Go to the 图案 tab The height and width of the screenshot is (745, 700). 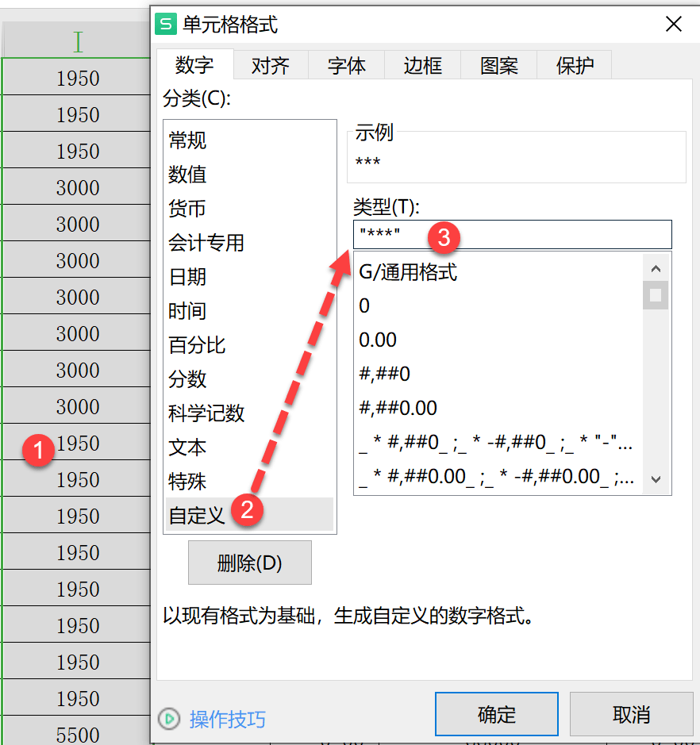pyautogui.click(x=498, y=65)
